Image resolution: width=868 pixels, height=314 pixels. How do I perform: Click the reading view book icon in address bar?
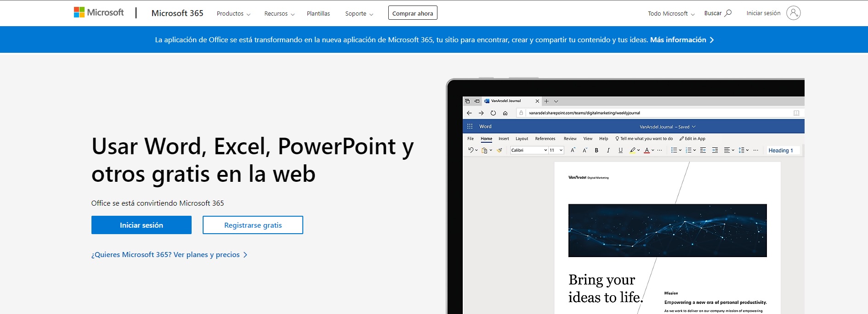[796, 113]
